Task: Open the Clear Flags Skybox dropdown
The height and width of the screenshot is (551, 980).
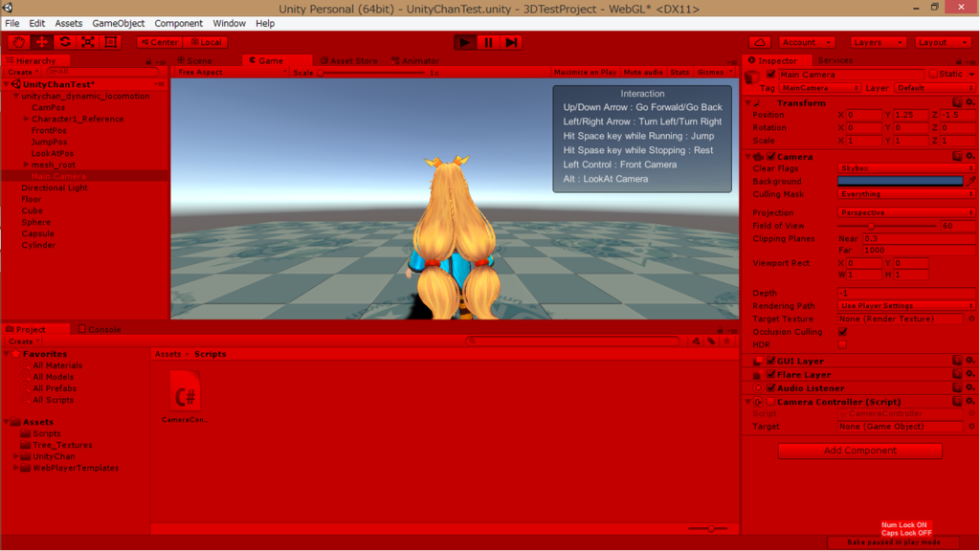Action: click(906, 168)
